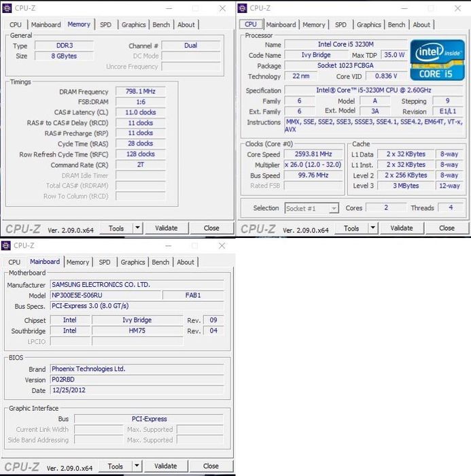The width and height of the screenshot is (471, 476).
Task: Open About tab in Memory window
Action: 186,24
